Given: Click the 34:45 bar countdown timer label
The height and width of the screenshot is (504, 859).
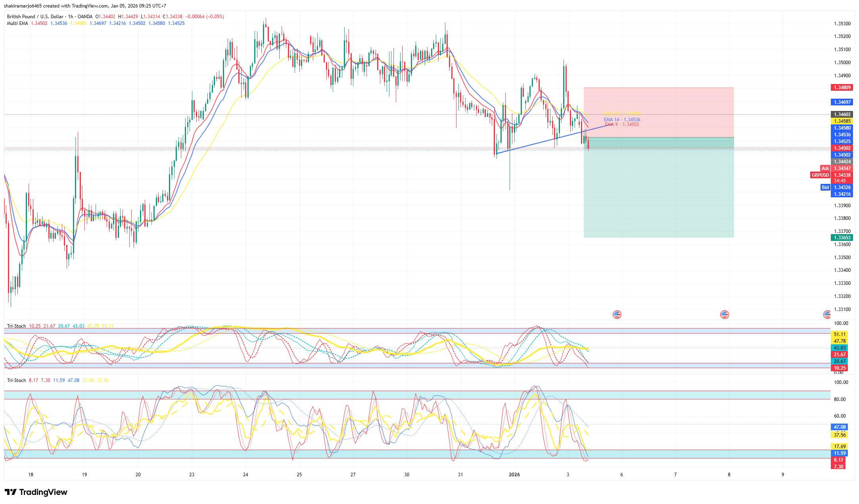Looking at the screenshot, I should (840, 181).
